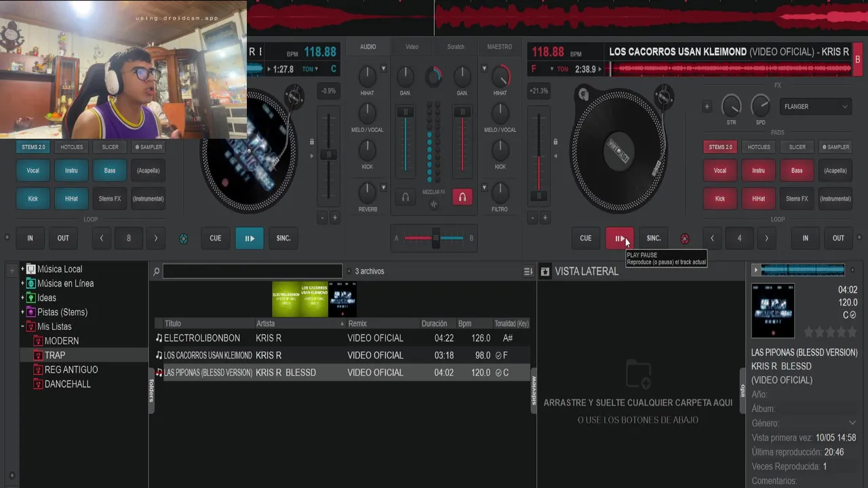Sort tracks by Bpm column
This screenshot has width=868, height=488.
(465, 323)
